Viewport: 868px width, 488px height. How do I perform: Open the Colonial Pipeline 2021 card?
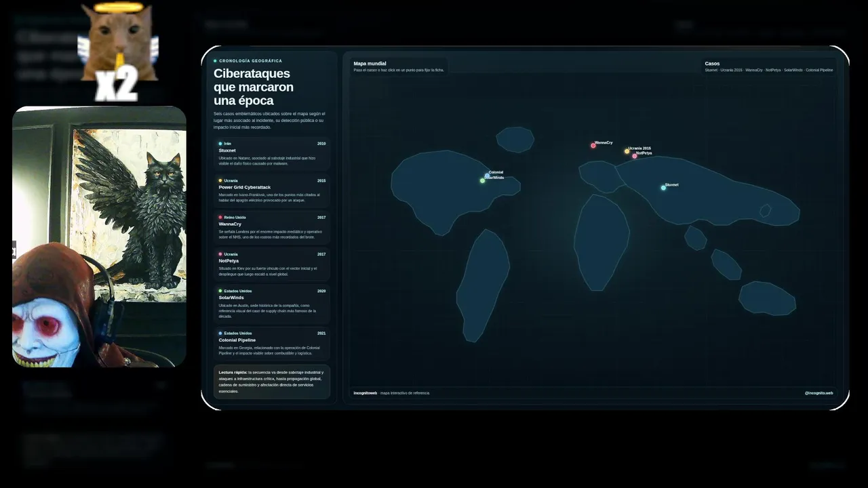272,344
